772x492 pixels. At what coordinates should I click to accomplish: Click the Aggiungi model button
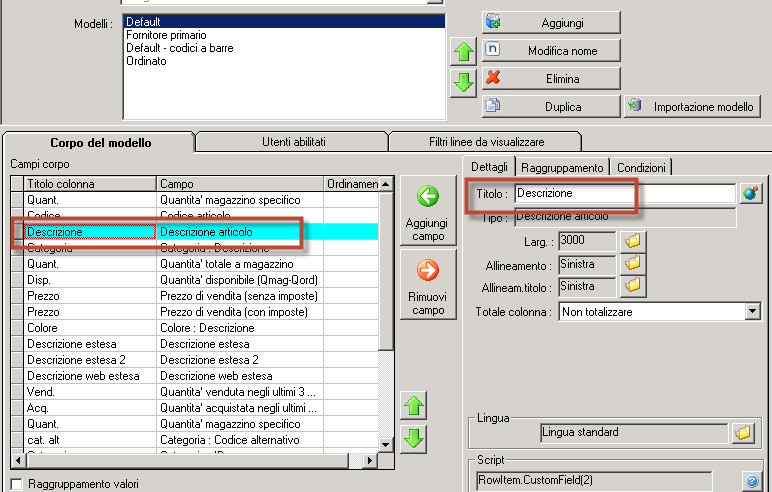click(x=551, y=23)
